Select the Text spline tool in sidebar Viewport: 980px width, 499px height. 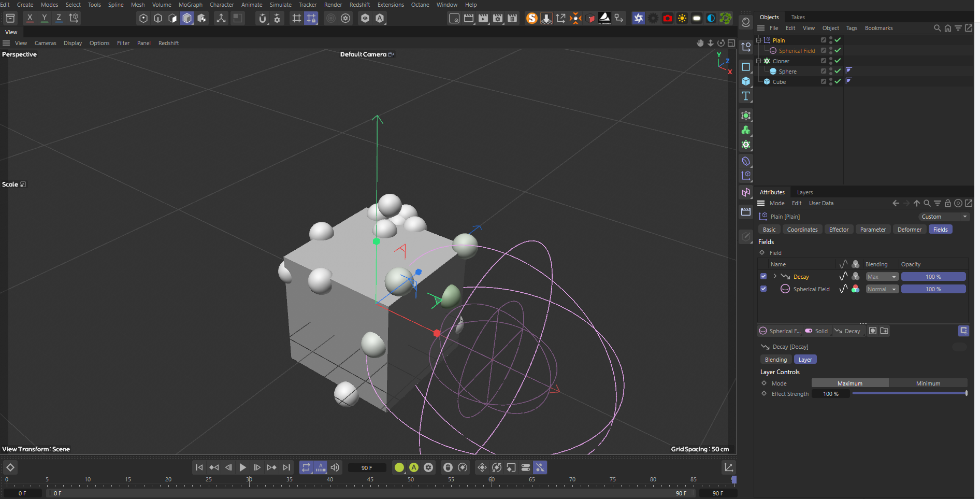pos(746,96)
